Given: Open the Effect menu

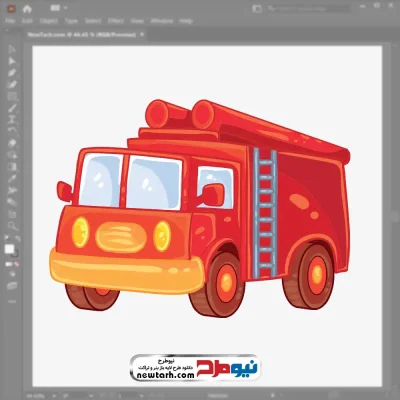Looking at the screenshot, I should tap(116, 21).
